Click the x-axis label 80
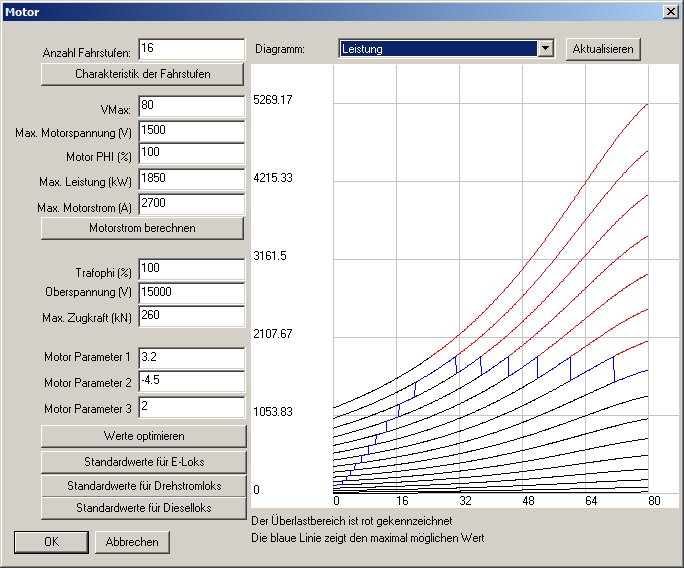 654,501
